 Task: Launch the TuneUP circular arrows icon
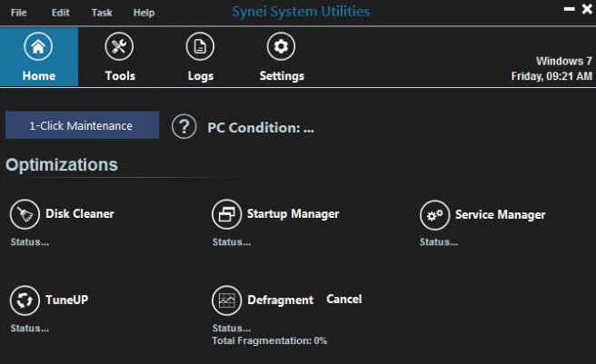[x=24, y=300]
